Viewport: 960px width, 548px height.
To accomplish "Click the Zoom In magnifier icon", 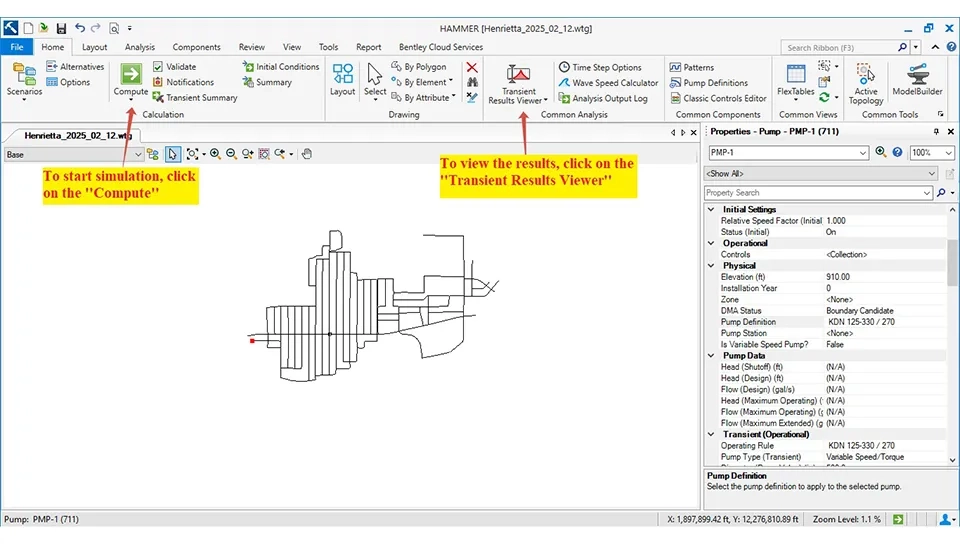I will tap(215, 154).
